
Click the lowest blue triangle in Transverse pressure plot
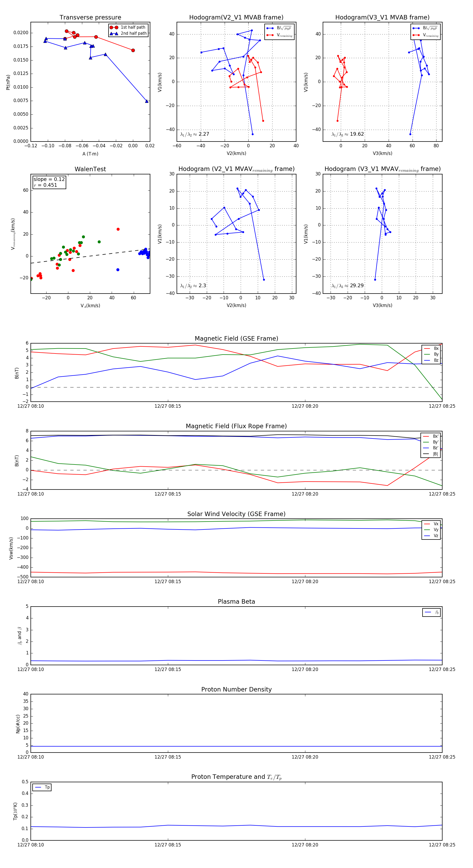(146, 101)
